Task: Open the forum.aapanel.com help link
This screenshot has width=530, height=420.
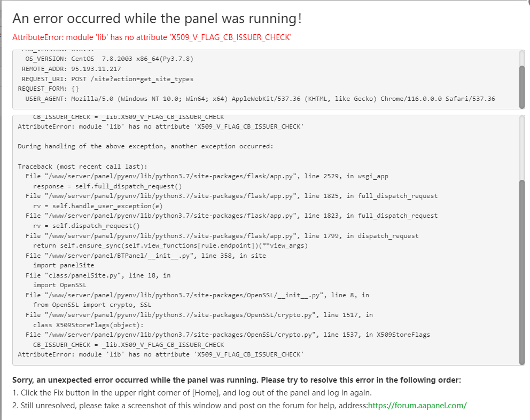Action: [417, 406]
